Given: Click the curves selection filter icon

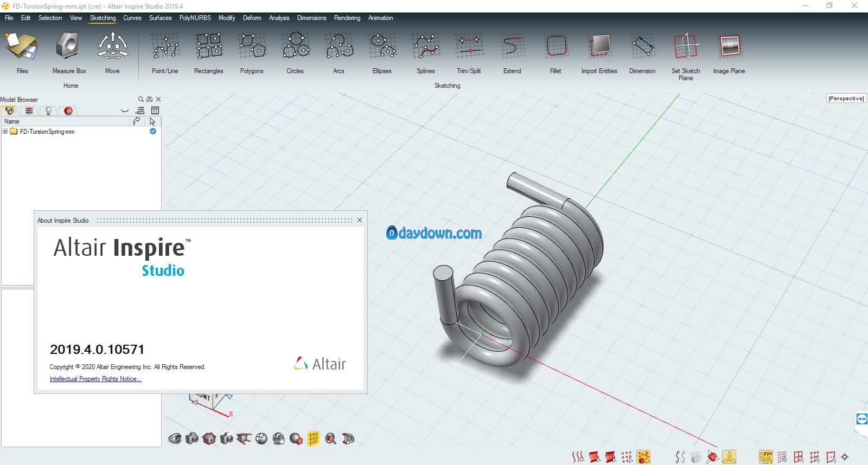Looking at the screenshot, I should [x=578, y=457].
